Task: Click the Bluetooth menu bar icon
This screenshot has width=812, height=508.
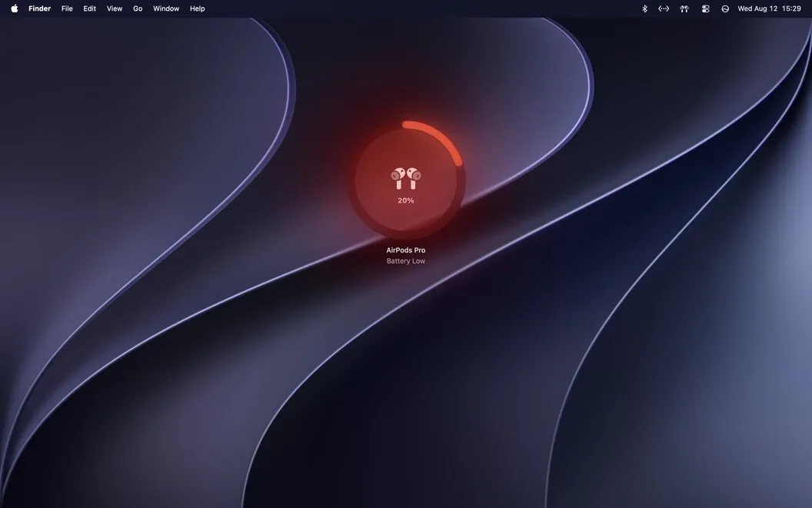Action: [x=644, y=8]
